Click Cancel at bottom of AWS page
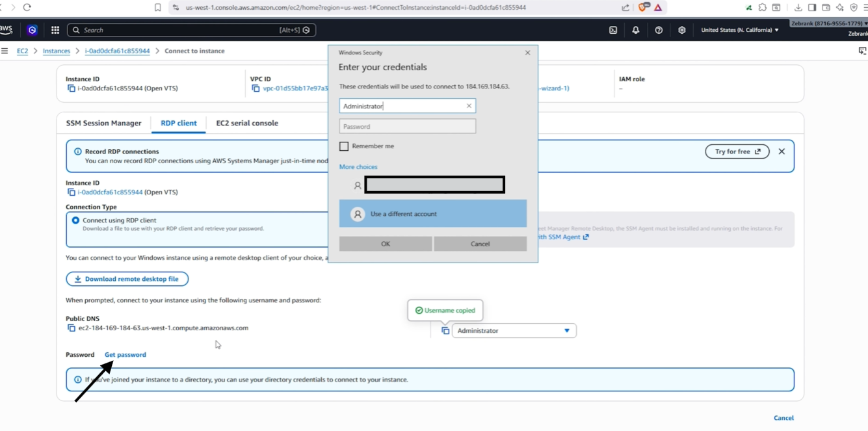This screenshot has height=431, width=868. click(783, 418)
